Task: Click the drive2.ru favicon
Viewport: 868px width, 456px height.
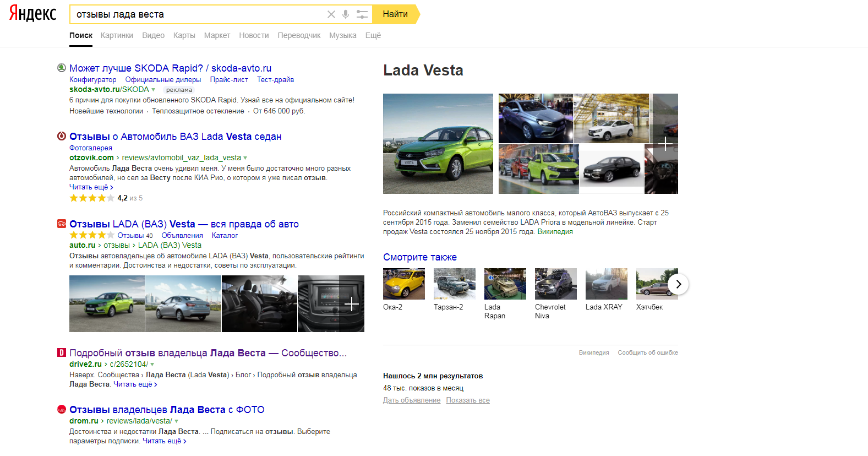Action: (x=62, y=352)
